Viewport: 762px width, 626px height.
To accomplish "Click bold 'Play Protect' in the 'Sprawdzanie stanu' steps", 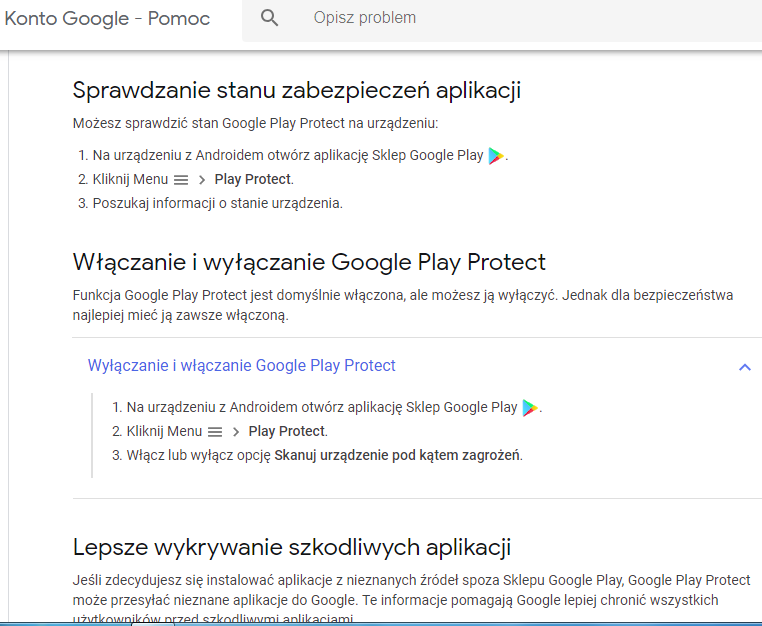I will (253, 180).
